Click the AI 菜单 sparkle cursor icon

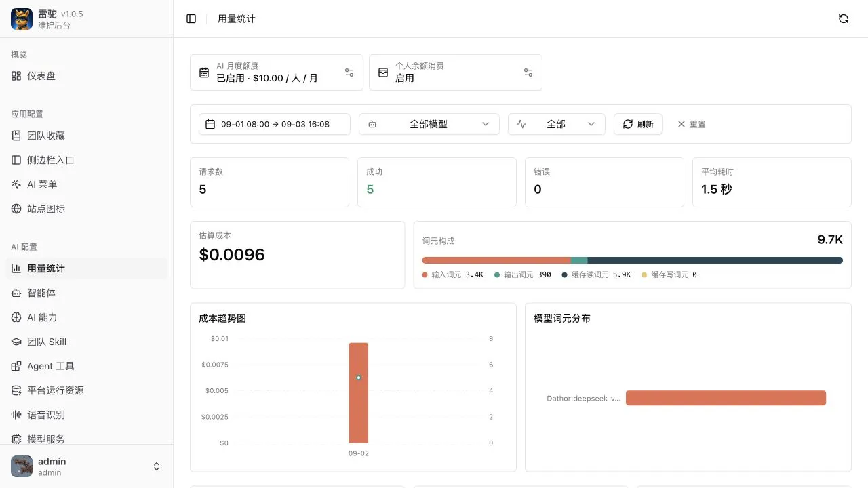pos(16,184)
